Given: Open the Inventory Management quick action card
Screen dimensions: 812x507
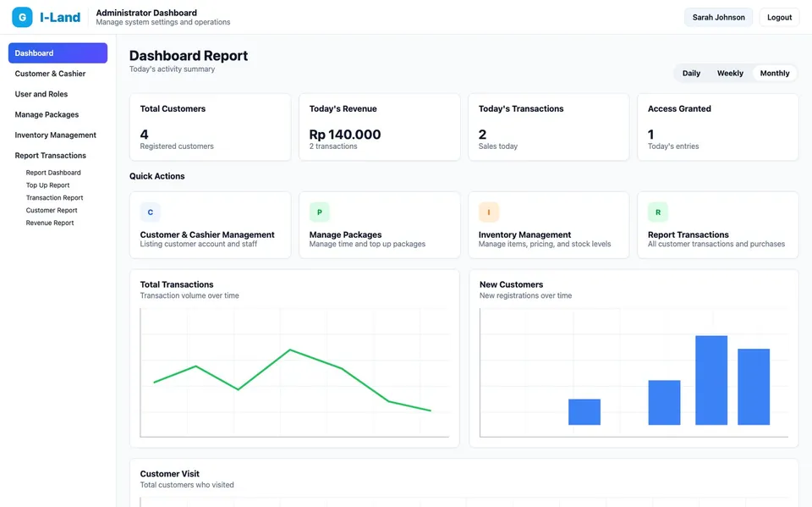Looking at the screenshot, I should [x=549, y=225].
